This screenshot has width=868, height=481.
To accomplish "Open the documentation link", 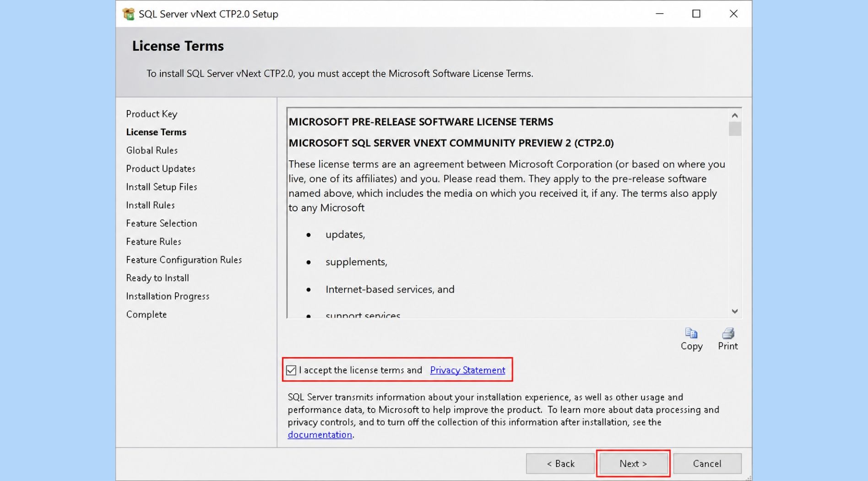I will tap(320, 435).
